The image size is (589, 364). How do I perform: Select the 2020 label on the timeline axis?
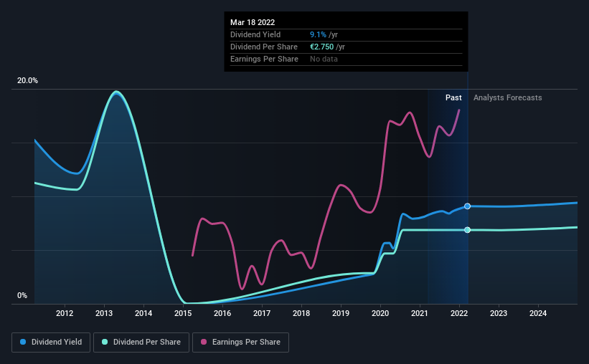point(380,313)
